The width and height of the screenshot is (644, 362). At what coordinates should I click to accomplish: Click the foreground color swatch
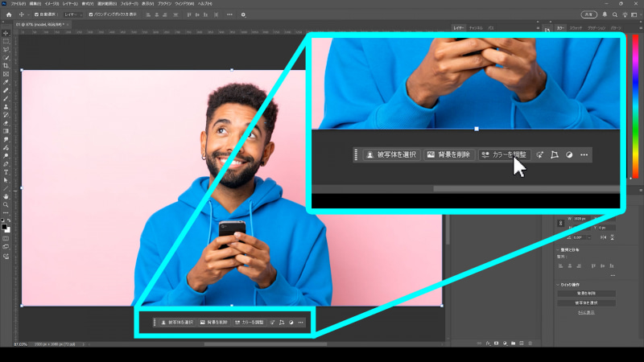click(4, 227)
